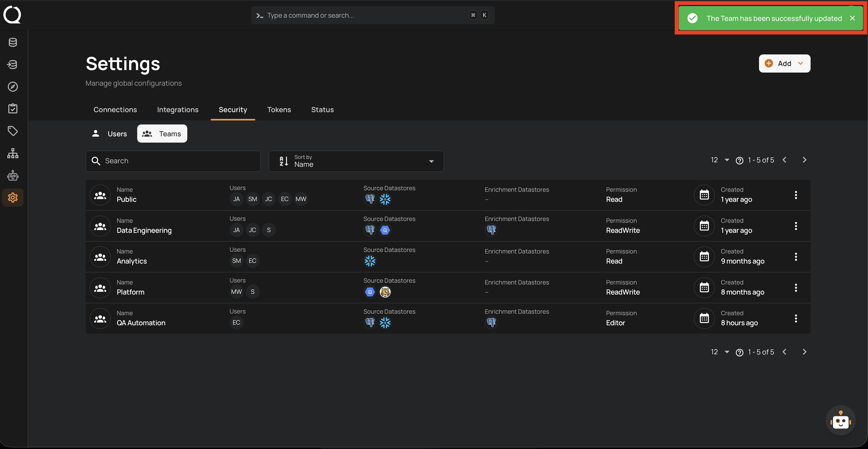Open the chatbot assistant floating button
This screenshot has height=449, width=868.
[840, 420]
